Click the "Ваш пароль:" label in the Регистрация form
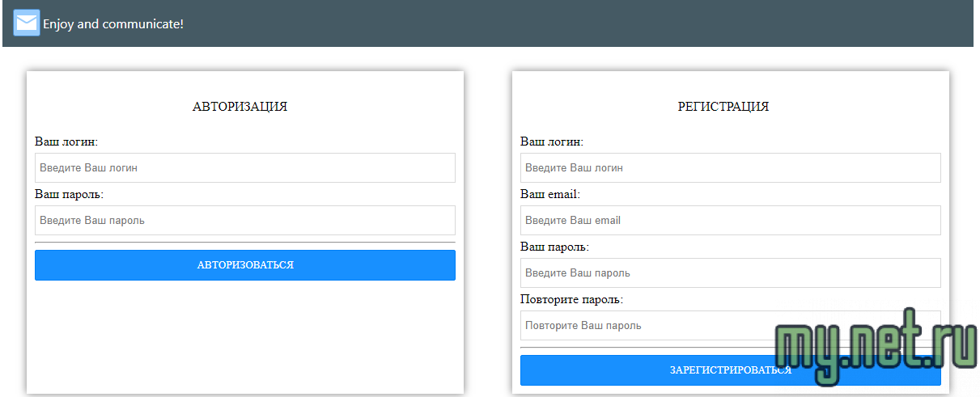 (554, 247)
